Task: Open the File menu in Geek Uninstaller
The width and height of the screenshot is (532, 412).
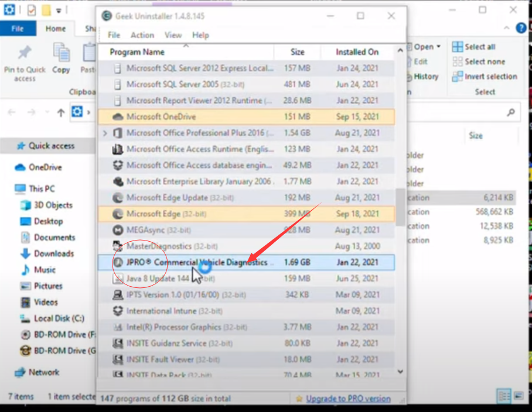Action: pyautogui.click(x=114, y=35)
